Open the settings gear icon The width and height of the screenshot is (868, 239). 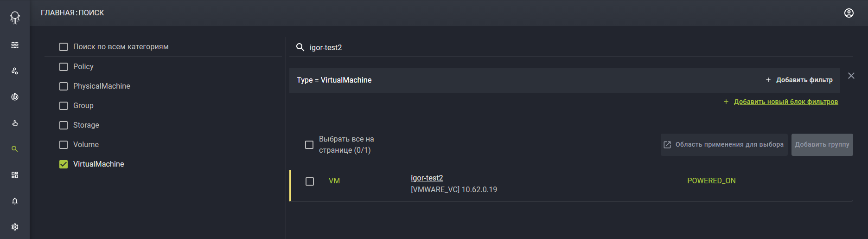(15, 227)
